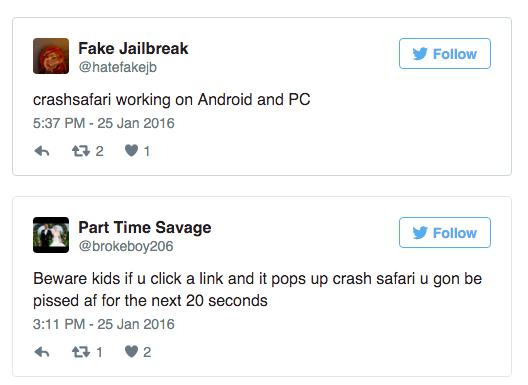Open the 3:11 PM - 25 Jan 2016 timestamp

pos(104,324)
